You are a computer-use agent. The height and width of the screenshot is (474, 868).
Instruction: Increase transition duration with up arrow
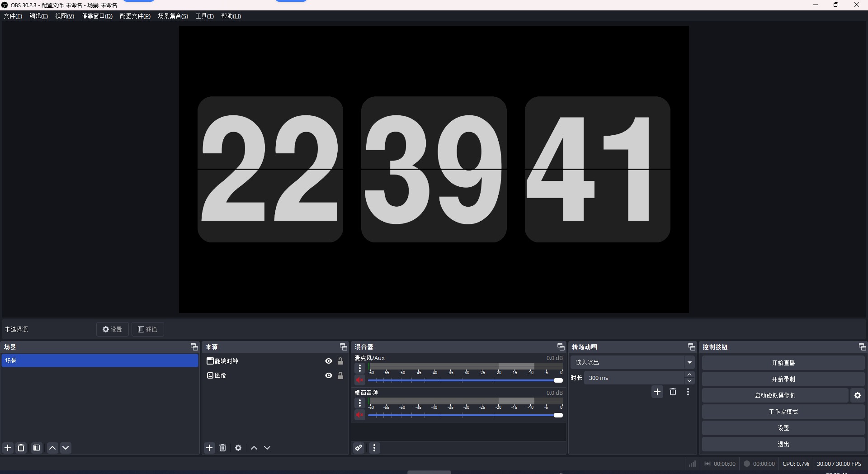click(x=689, y=375)
